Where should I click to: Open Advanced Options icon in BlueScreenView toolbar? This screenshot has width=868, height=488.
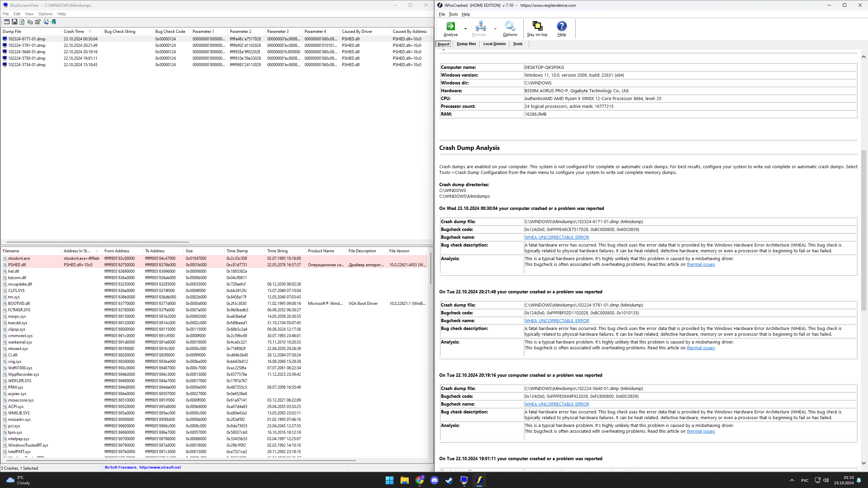click(6, 22)
